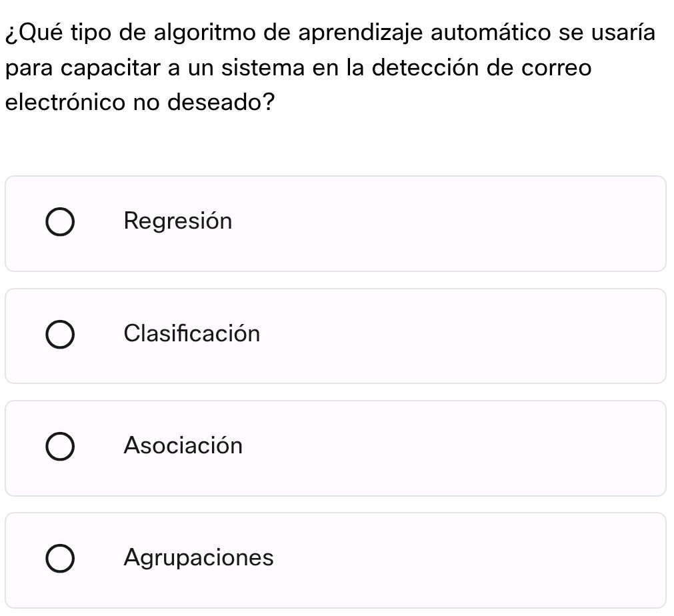This screenshot has width=674, height=616.
Task: Select the Asociación radio button
Action: point(60,445)
